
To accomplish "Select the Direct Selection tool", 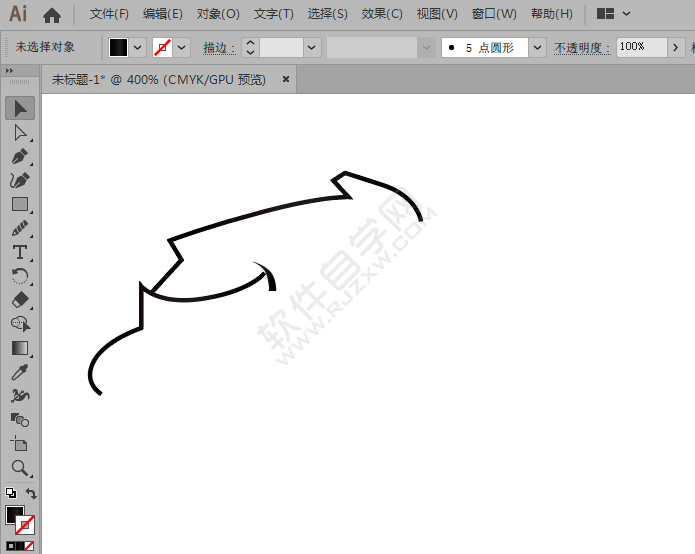I will [x=20, y=132].
